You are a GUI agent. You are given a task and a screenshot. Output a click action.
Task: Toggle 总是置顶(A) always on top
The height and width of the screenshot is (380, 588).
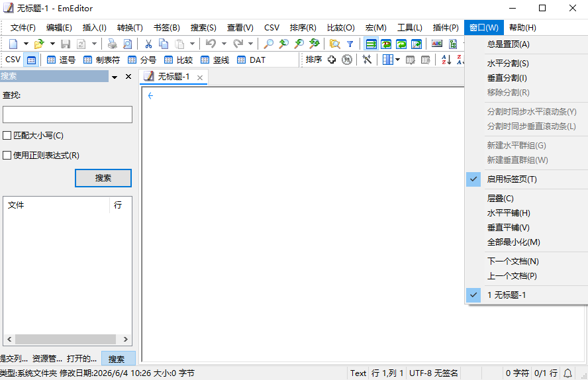[526, 44]
